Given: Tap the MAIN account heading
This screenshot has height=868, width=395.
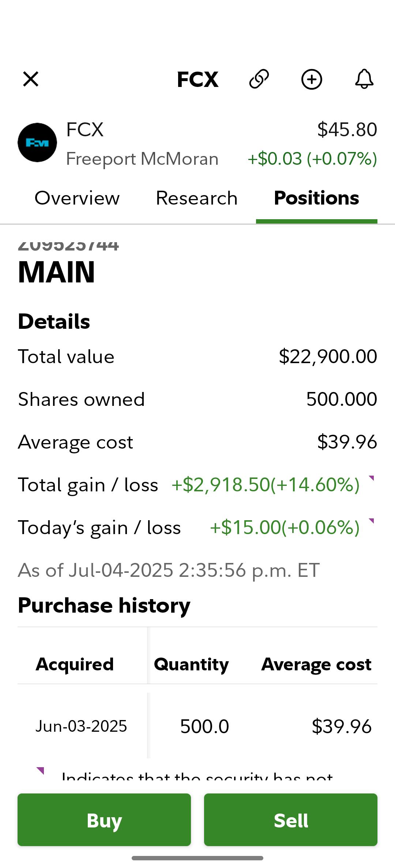Looking at the screenshot, I should click(57, 272).
